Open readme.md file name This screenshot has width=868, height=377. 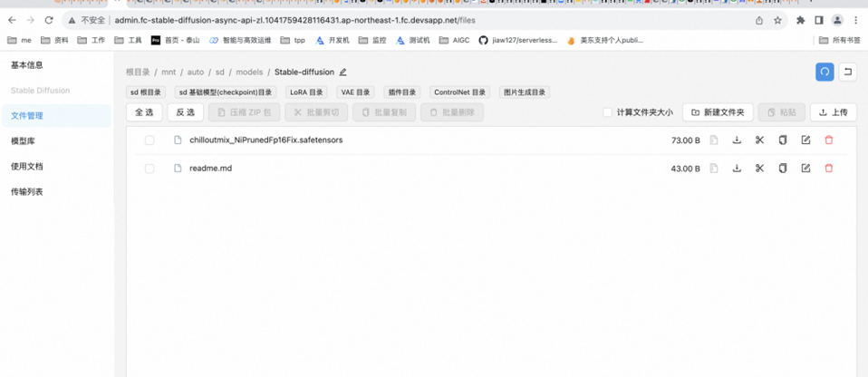211,169
